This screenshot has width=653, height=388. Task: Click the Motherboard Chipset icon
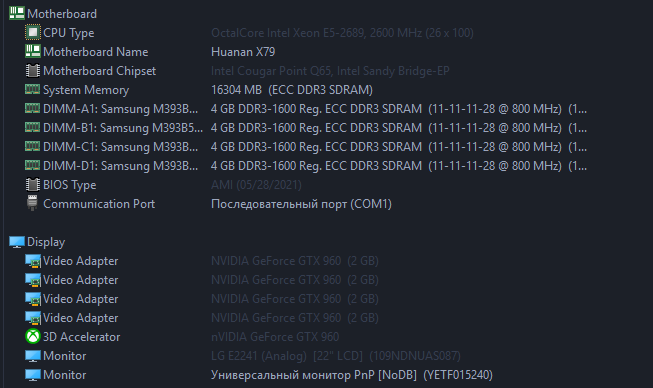[32, 71]
